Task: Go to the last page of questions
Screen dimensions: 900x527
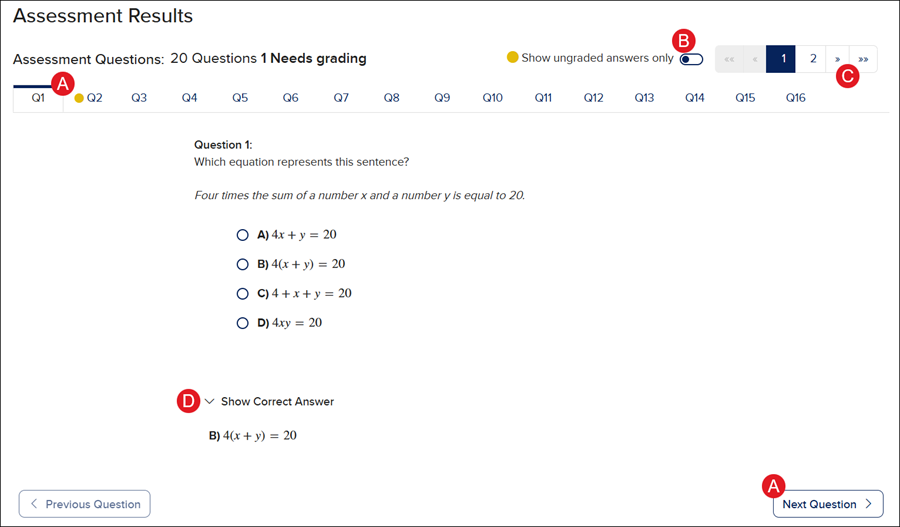Action: pyautogui.click(x=863, y=59)
